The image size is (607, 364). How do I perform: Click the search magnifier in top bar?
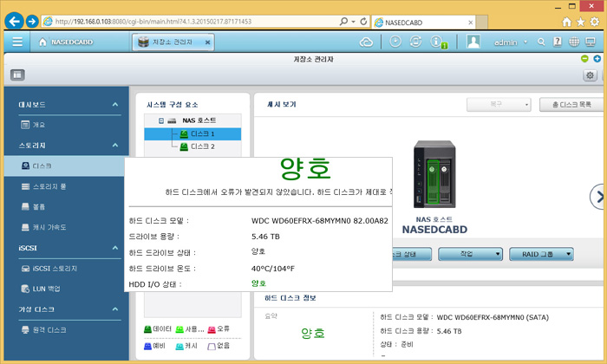click(x=543, y=41)
